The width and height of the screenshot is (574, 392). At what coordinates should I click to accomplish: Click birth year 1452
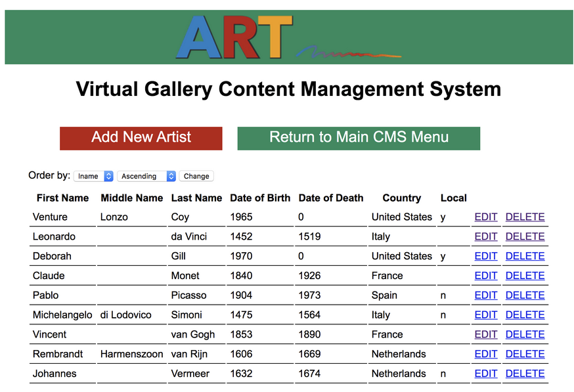coord(241,236)
